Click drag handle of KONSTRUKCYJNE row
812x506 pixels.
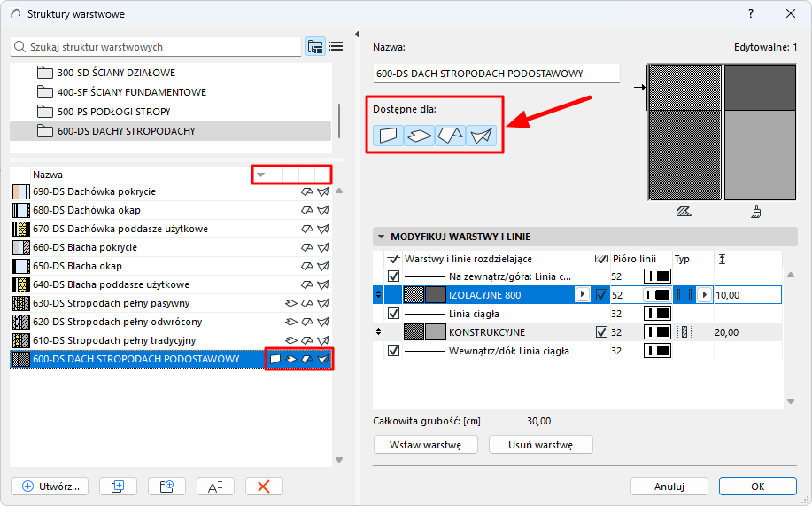[379, 331]
